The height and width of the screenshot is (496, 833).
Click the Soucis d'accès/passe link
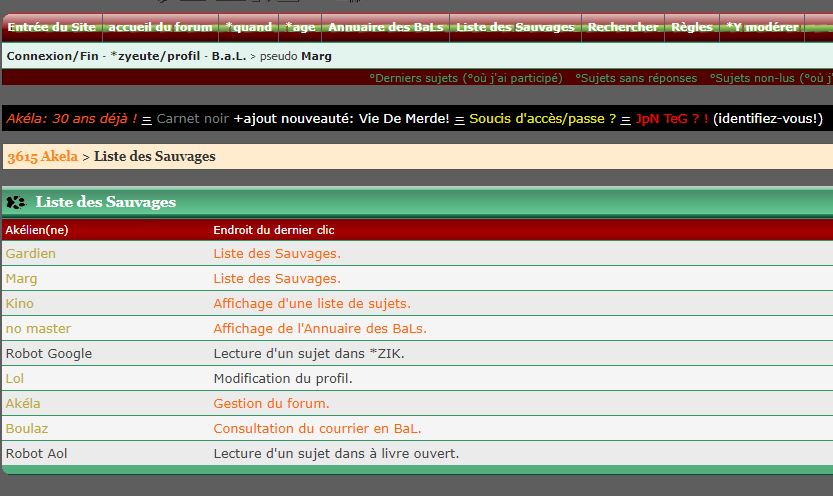(542, 119)
